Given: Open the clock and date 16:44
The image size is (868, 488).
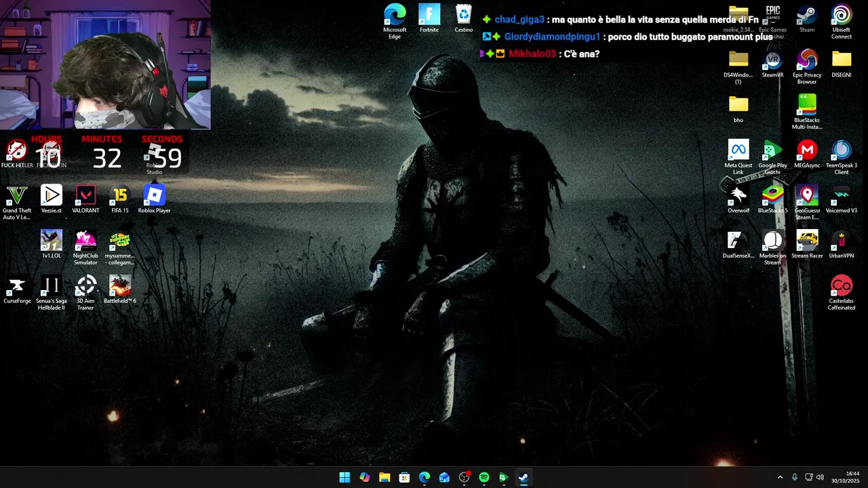Looking at the screenshot, I should click(x=846, y=477).
